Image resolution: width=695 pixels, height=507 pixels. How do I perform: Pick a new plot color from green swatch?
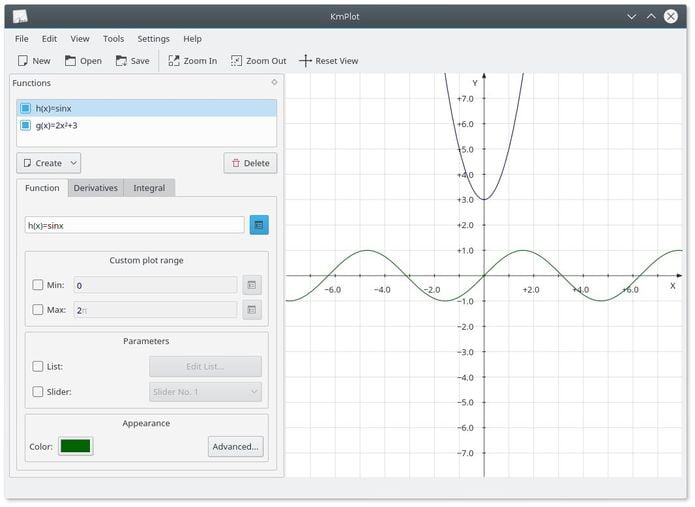click(75, 446)
